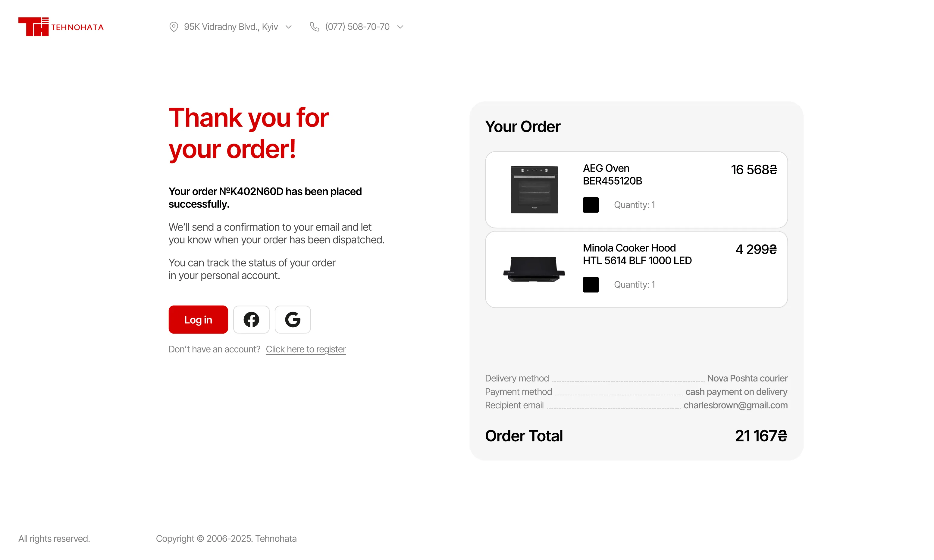Click the Order Total amount 21 167₴
This screenshot has height=560, width=934.
tap(761, 436)
